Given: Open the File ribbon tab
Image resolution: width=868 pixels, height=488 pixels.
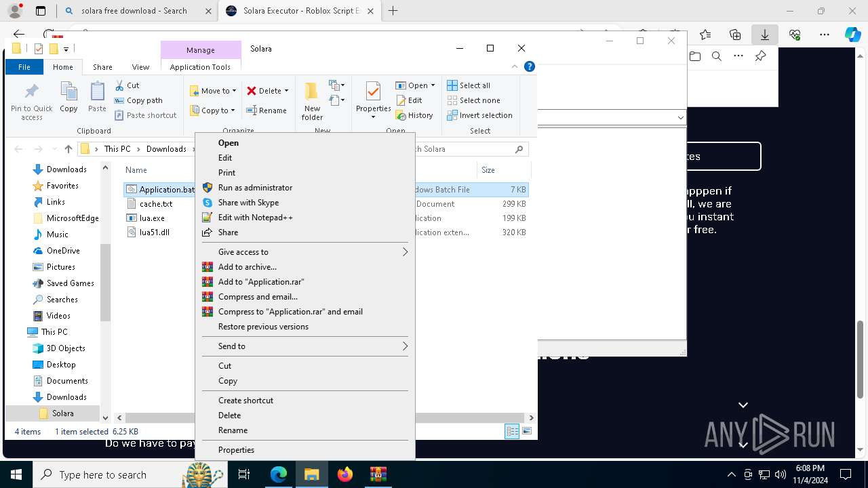Looking at the screenshot, I should click(x=24, y=67).
